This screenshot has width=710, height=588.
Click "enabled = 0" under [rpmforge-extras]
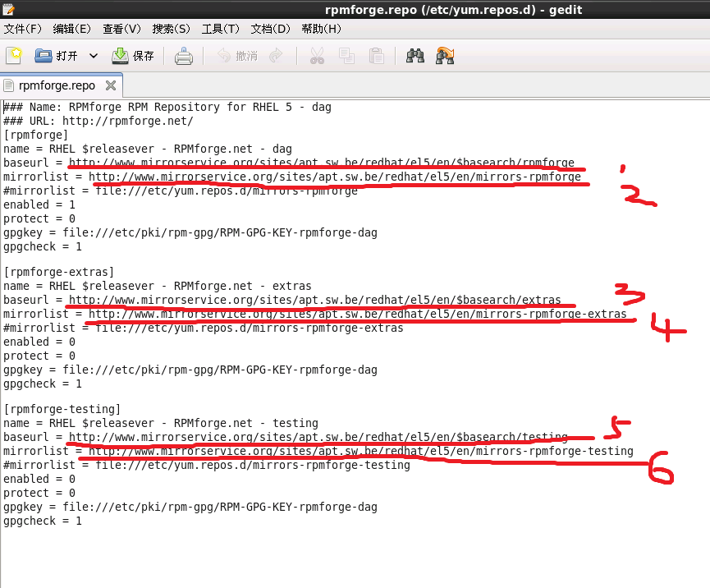tap(39, 342)
